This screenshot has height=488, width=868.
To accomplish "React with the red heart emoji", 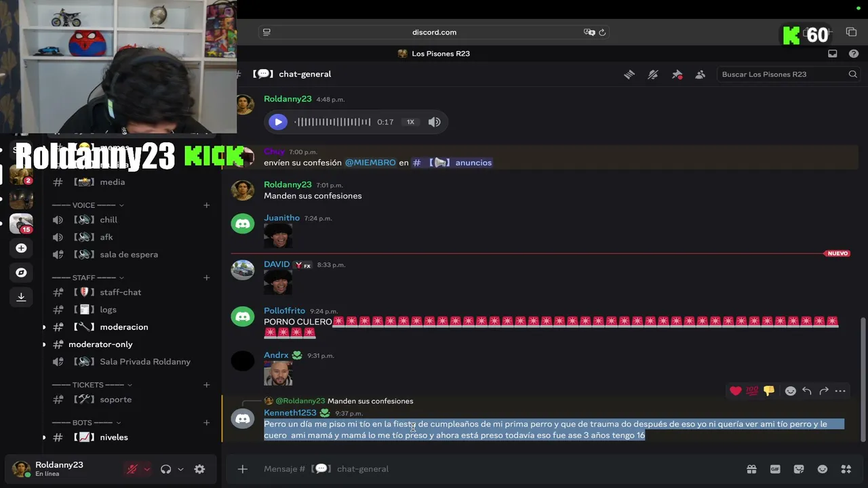I will point(736,390).
